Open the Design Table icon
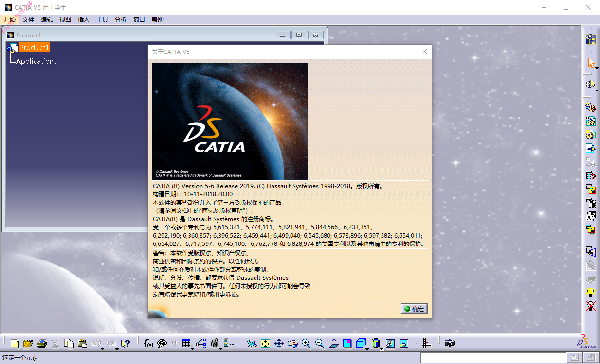Image resolution: width=600 pixels, height=364 pixels. [x=186, y=344]
